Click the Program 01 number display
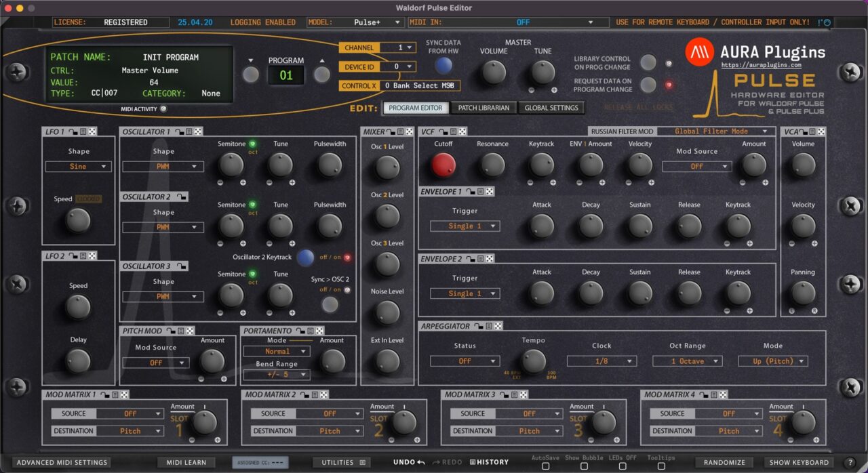Image resolution: width=868 pixels, height=473 pixels. pos(286,75)
